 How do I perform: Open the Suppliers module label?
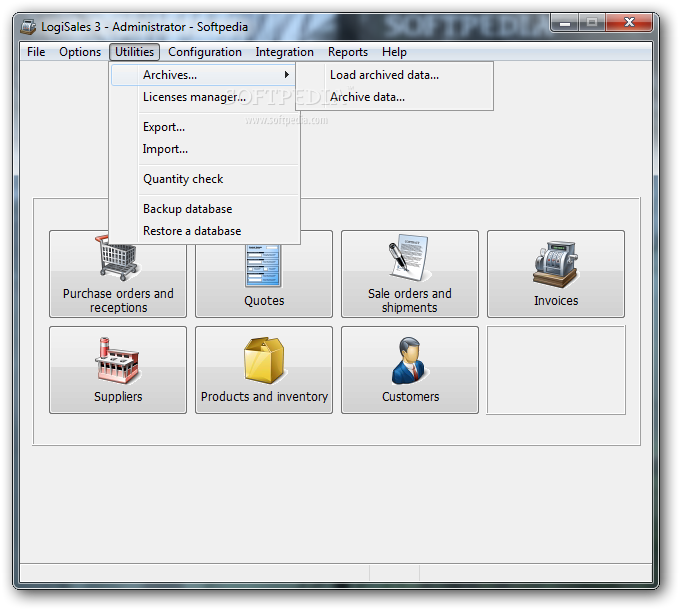point(118,397)
